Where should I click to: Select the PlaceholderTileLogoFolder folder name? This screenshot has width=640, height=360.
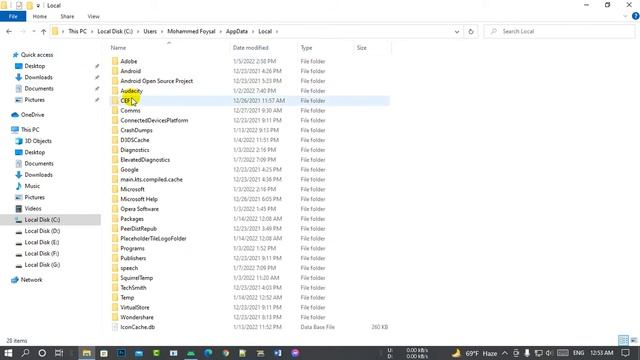[153, 238]
